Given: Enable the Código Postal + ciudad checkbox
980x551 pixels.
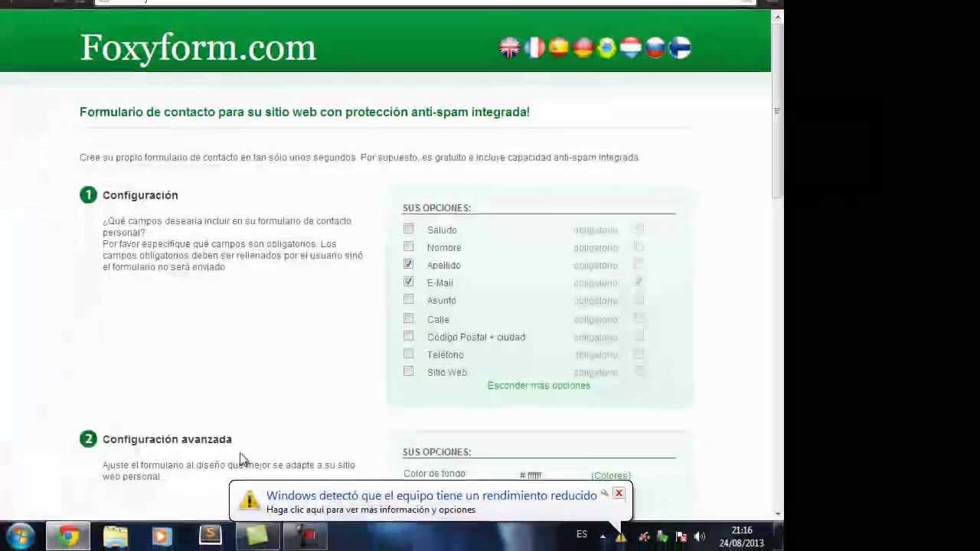Looking at the screenshot, I should point(408,336).
